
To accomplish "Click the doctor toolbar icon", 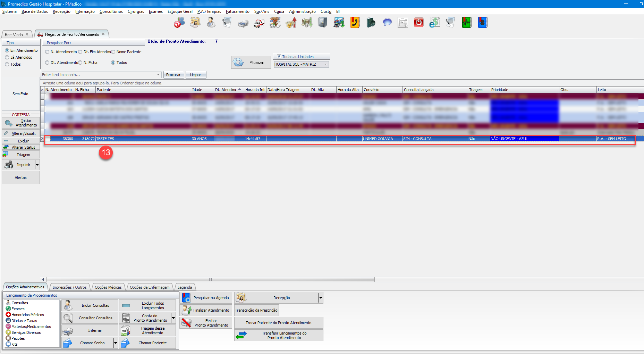I will coord(211,23).
